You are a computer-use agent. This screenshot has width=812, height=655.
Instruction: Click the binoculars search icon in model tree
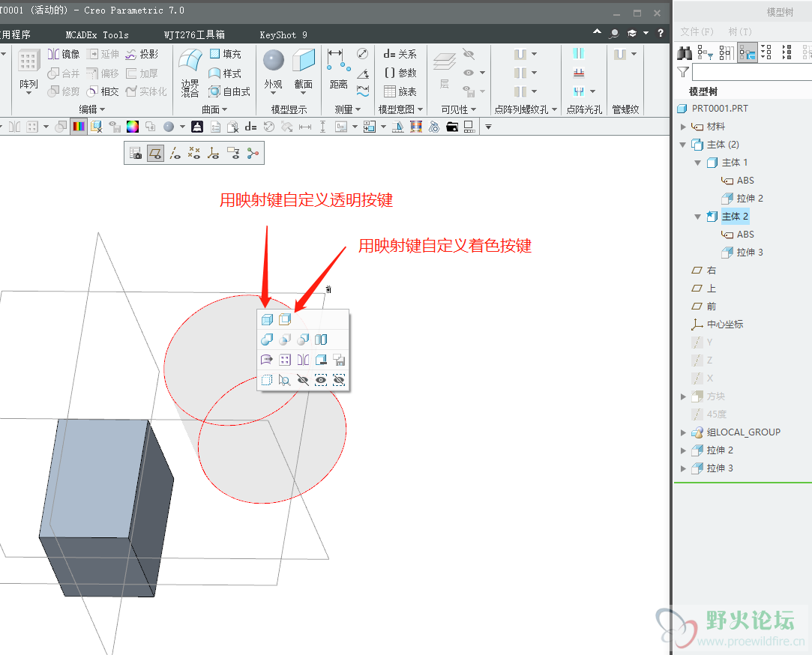[x=685, y=52]
